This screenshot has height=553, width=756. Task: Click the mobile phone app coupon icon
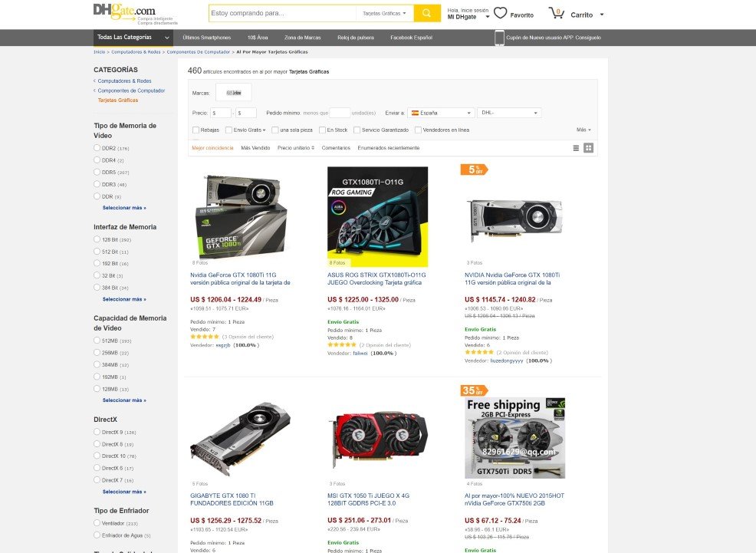pos(499,38)
